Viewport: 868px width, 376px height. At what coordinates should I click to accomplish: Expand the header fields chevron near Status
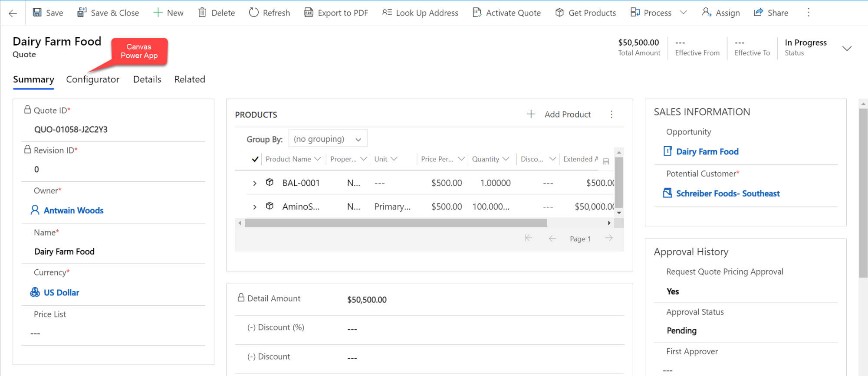[x=847, y=48]
